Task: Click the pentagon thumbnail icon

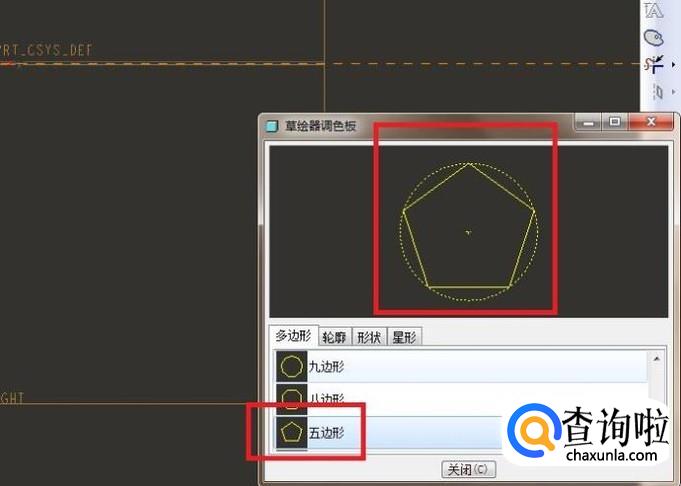Action: click(291, 433)
